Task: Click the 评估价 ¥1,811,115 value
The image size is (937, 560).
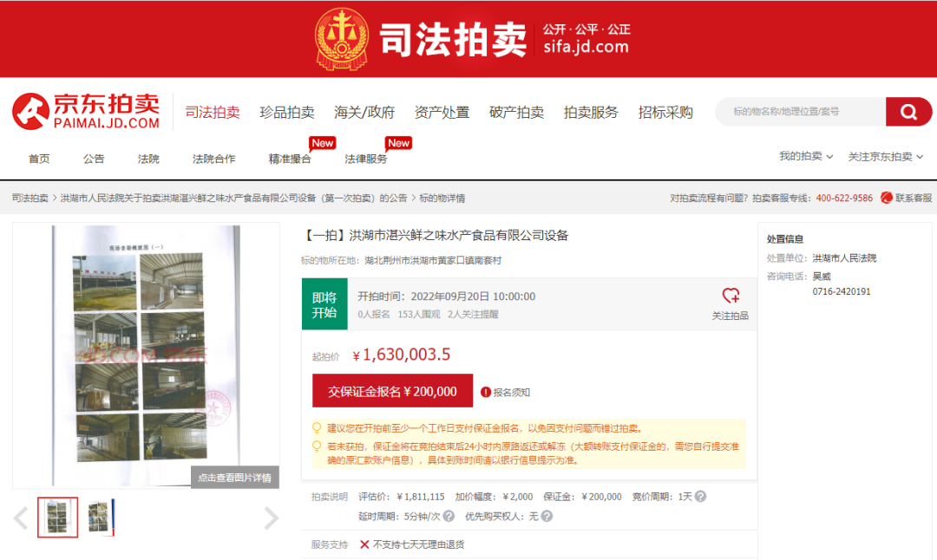Action: pos(421,497)
